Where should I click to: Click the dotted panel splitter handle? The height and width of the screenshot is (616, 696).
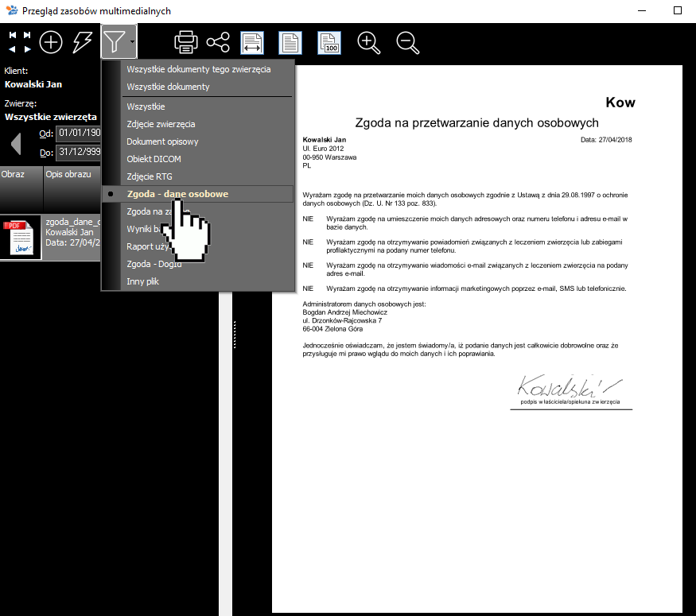(x=234, y=335)
